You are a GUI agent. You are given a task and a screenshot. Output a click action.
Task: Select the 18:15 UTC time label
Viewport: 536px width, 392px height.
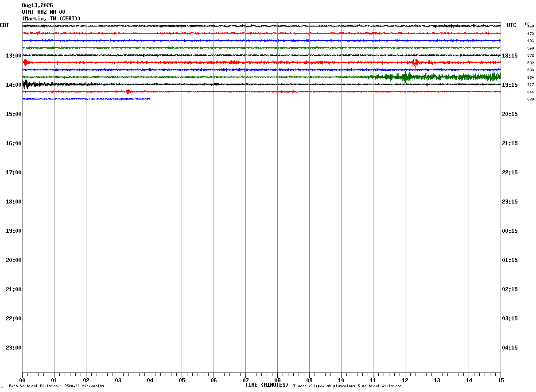point(509,56)
